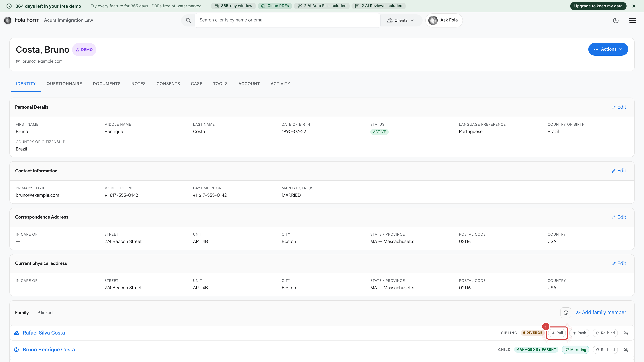Viewport: 644px width, 362px height.
Task: Push data to Rafael Silva Costa
Action: 579,333
